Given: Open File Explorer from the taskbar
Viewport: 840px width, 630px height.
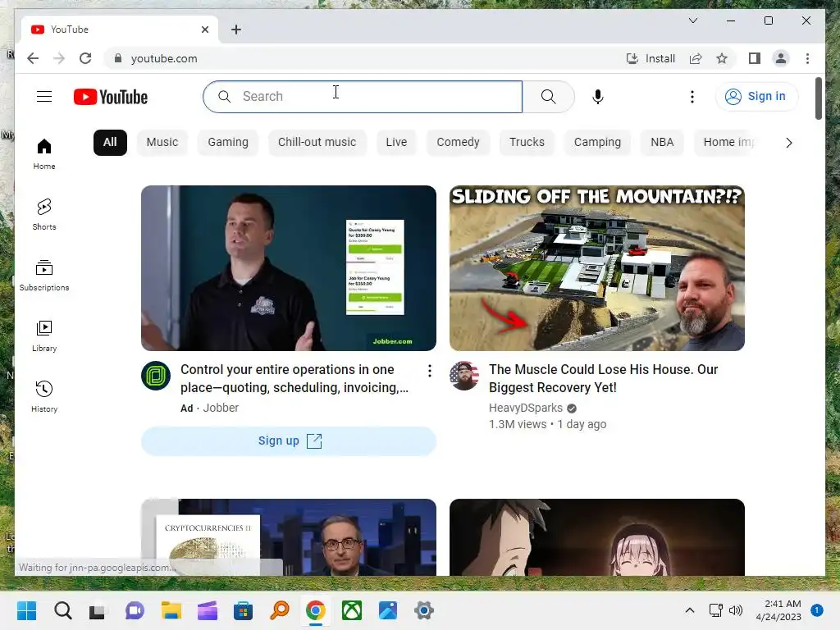Looking at the screenshot, I should point(171,610).
